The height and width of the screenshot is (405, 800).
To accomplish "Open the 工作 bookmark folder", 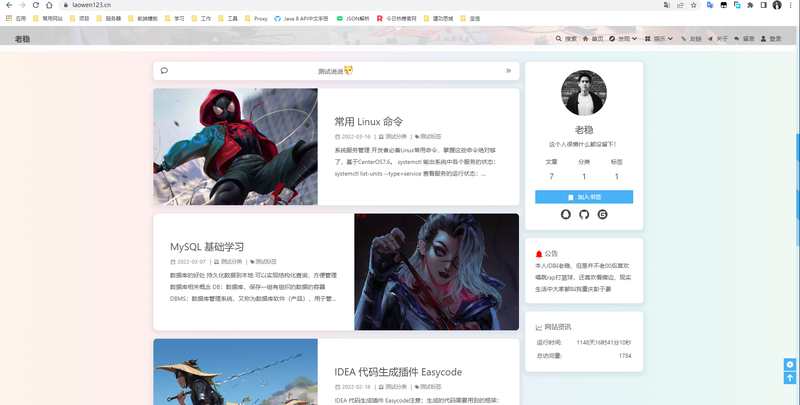I will (x=201, y=18).
